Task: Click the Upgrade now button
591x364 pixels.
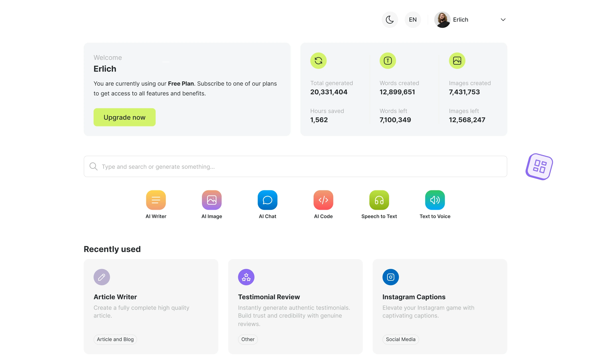Action: point(124,117)
